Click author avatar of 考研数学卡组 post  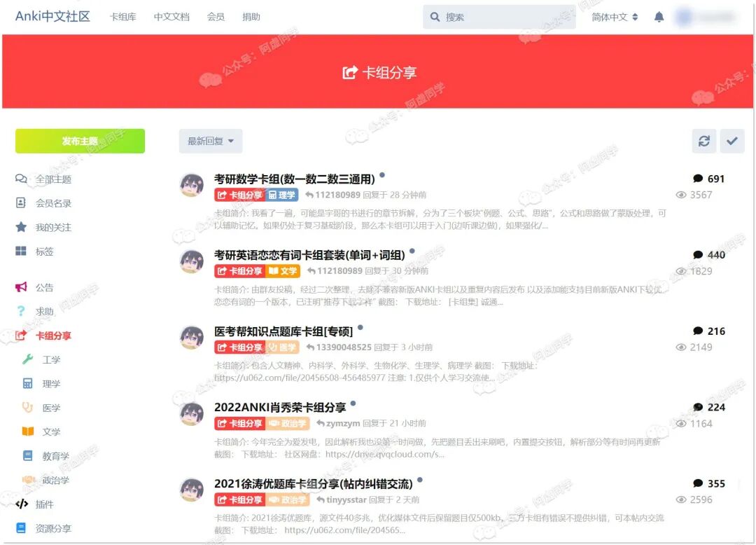(192, 185)
